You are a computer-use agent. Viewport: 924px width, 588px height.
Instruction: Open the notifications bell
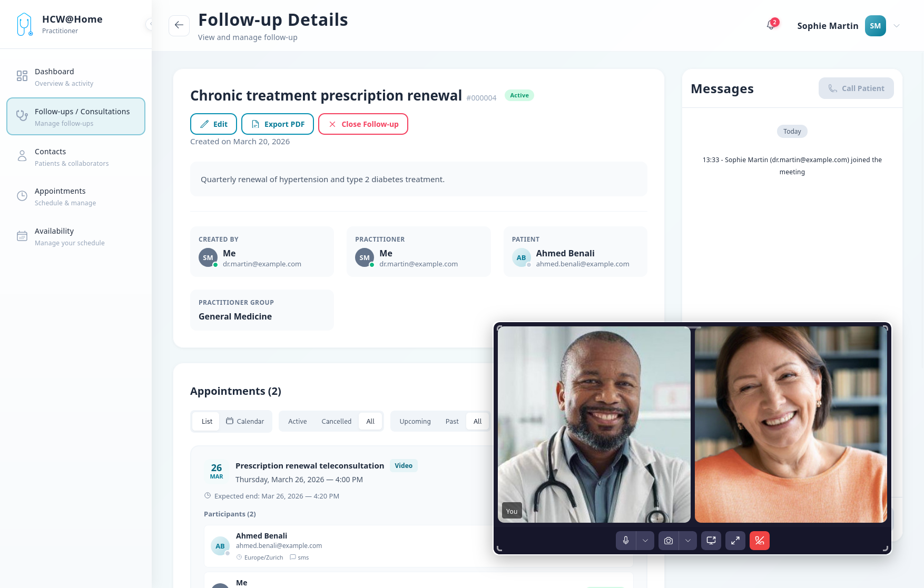771,26
